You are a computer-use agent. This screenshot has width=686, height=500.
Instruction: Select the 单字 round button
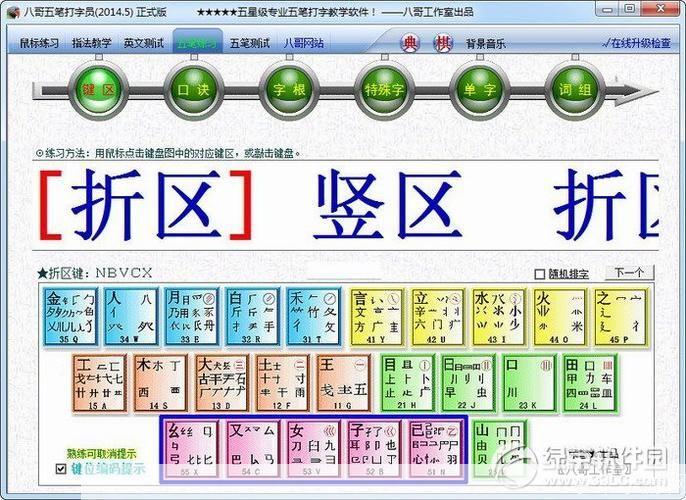[x=477, y=90]
